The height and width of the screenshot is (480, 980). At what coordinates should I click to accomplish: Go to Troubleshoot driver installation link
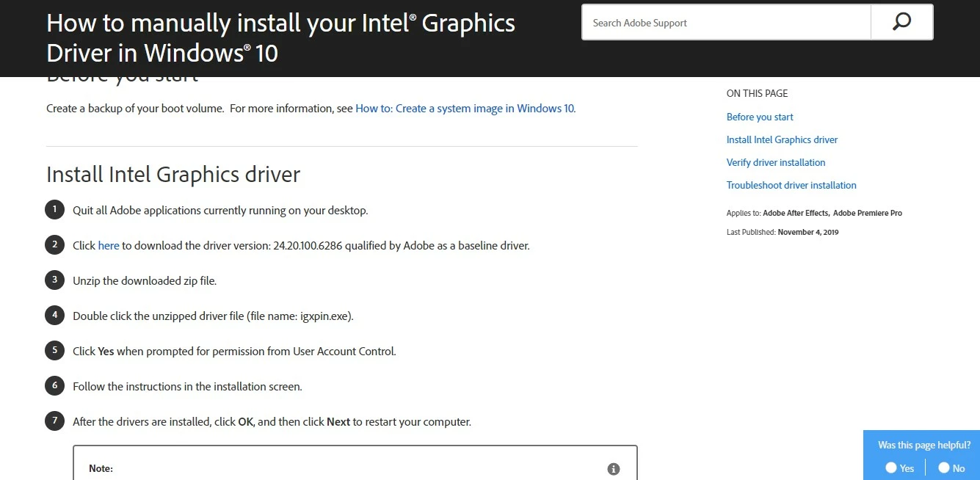coord(791,185)
